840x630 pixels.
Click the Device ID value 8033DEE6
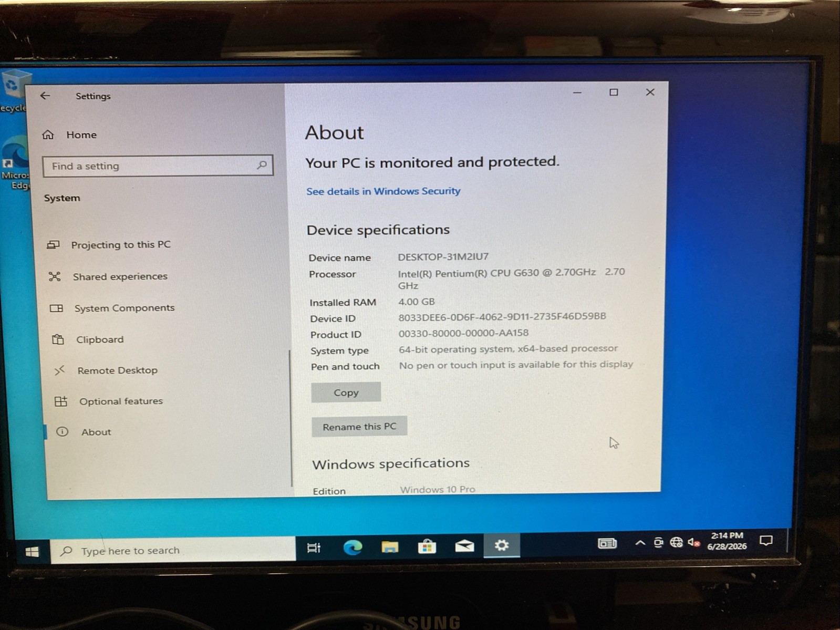coord(502,316)
